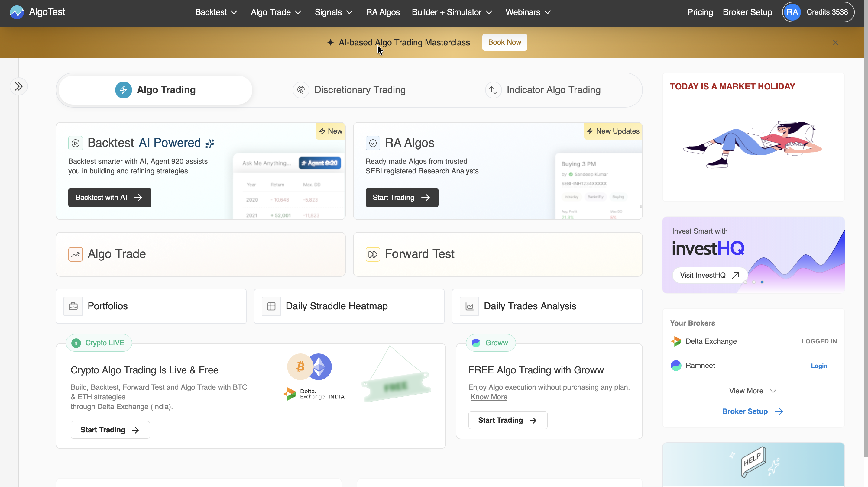Dismiss the Masterclass banner with X
Viewport: 868px width, 487px height.
click(x=835, y=42)
